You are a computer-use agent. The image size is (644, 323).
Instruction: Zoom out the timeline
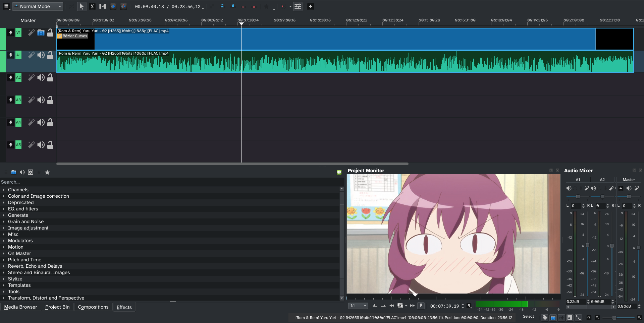[597, 318]
